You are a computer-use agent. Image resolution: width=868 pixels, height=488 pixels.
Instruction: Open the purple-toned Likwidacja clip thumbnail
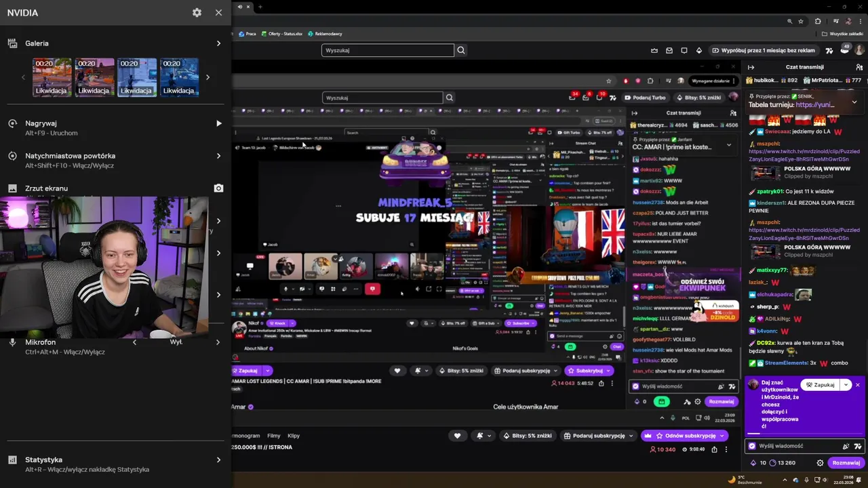point(94,77)
